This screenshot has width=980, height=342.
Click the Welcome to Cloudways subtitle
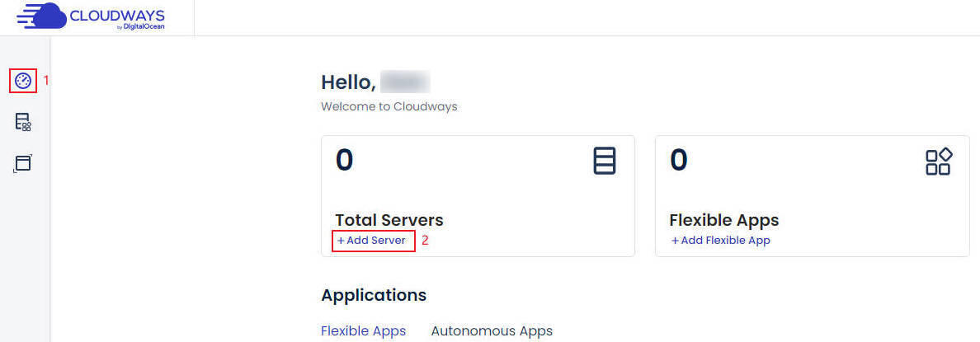tap(389, 106)
